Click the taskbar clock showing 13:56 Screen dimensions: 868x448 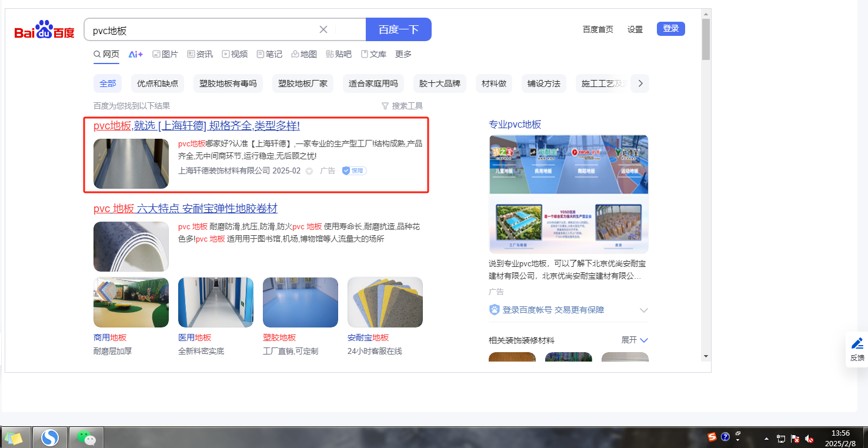click(841, 439)
